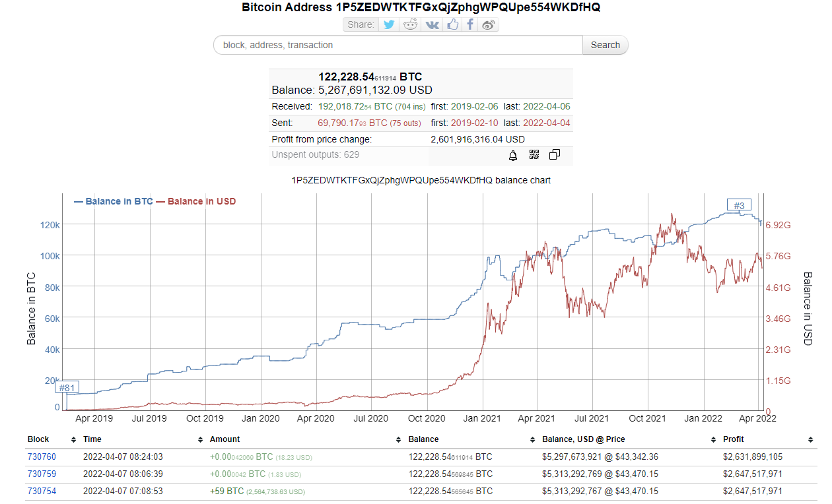Copy the Bitcoin address
Viewport: 832px width, 504px height.
coord(554,154)
